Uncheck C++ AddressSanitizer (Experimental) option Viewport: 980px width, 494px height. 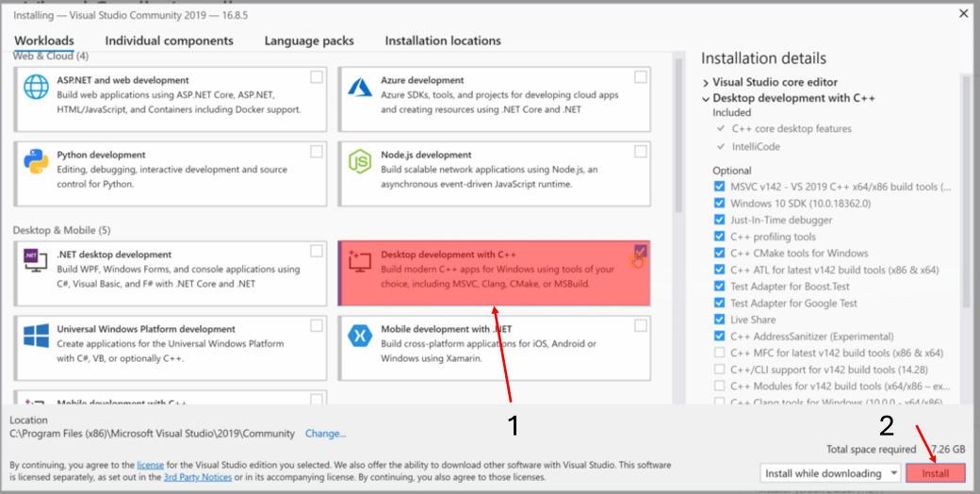click(719, 337)
